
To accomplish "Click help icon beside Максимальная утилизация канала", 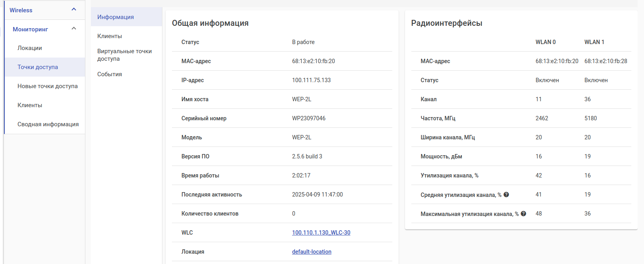I will tap(523, 214).
